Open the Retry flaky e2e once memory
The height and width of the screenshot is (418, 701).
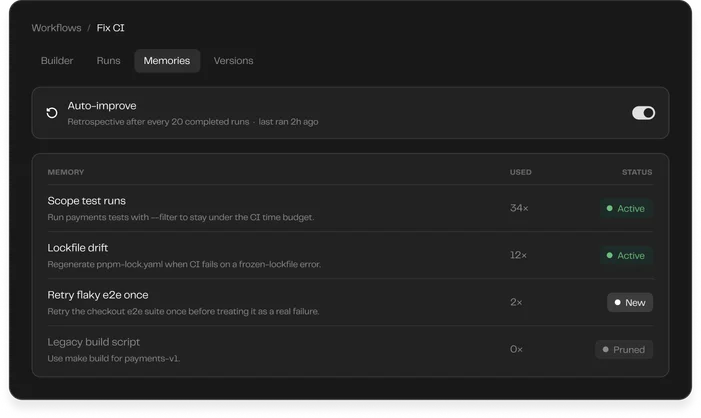pos(350,303)
